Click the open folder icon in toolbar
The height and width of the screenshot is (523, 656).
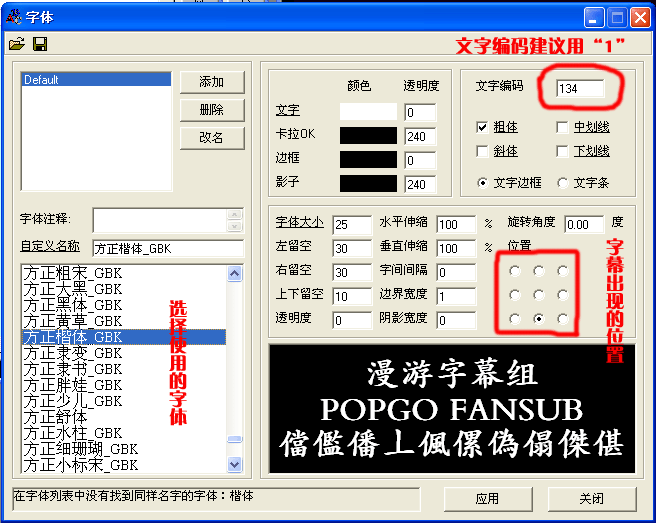[x=17, y=44]
